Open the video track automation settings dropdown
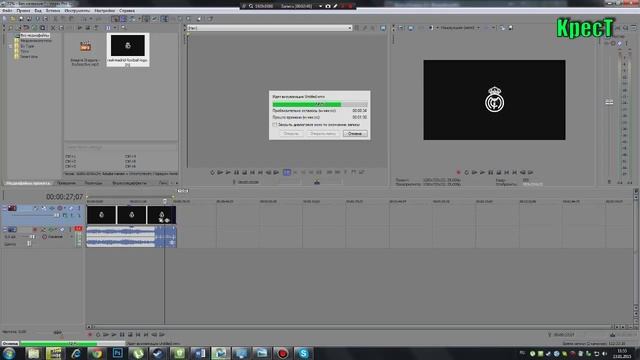 64,208
